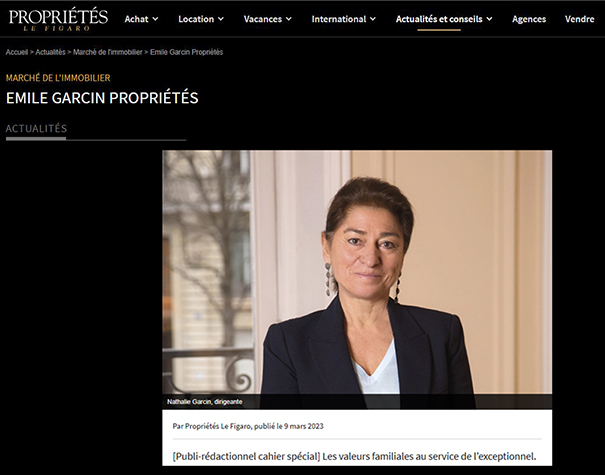Open Marché de l'immobilier breadcrumb
This screenshot has width=605, height=475.
click(108, 52)
